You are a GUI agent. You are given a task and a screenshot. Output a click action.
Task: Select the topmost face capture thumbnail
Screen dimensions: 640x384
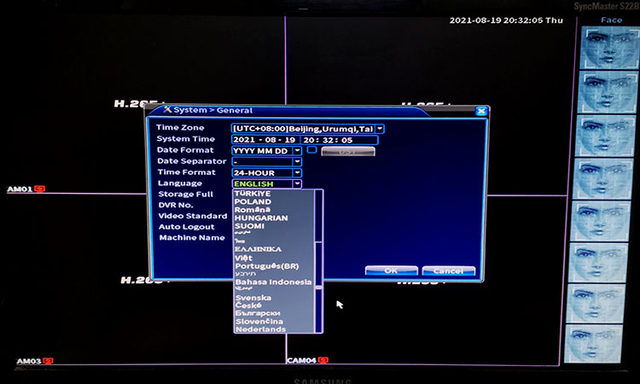(609, 48)
